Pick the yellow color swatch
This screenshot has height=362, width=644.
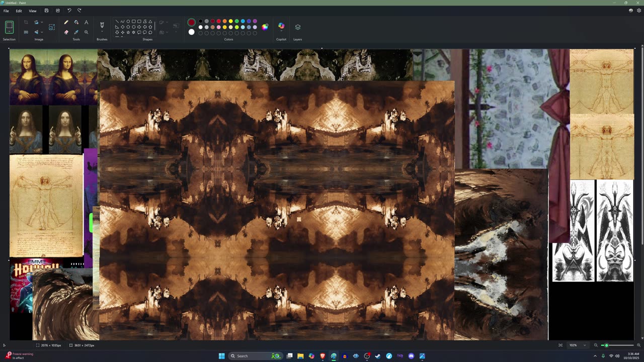[230, 21]
